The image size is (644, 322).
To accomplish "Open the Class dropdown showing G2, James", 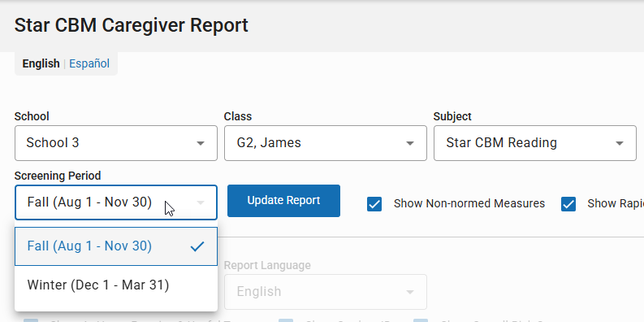I will point(326,143).
